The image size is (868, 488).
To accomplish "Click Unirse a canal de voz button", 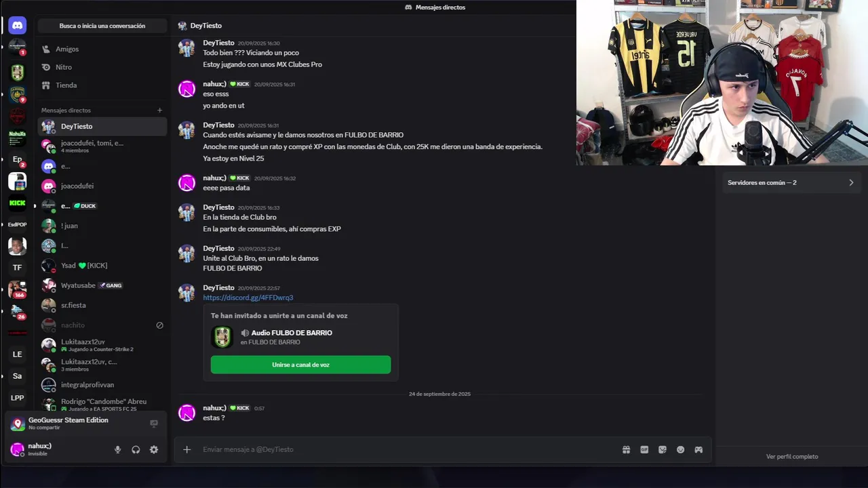I will click(x=300, y=365).
